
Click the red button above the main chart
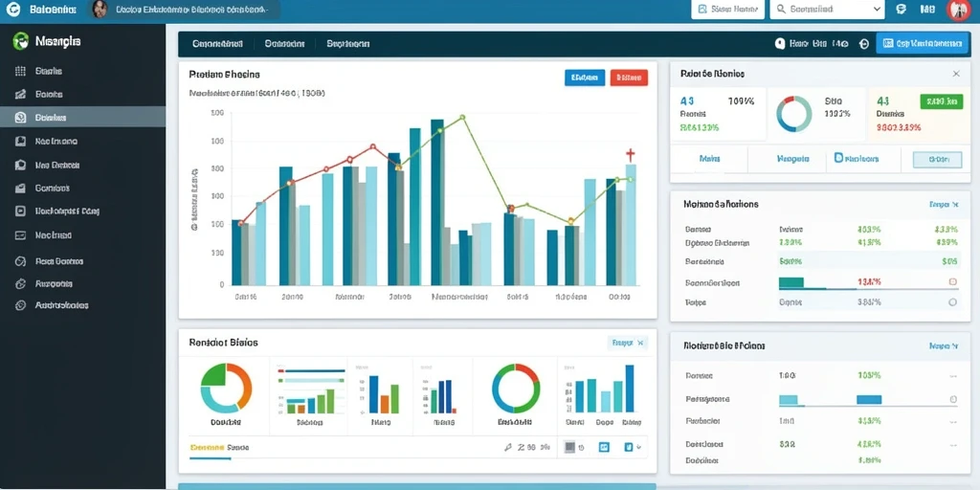(629, 78)
